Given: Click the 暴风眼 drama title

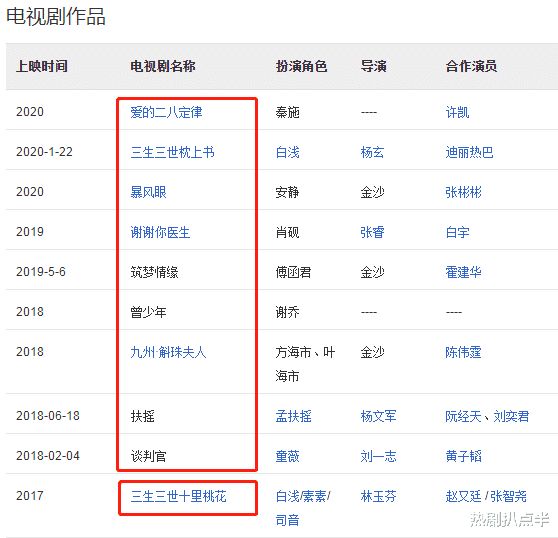Looking at the screenshot, I should [x=148, y=192].
